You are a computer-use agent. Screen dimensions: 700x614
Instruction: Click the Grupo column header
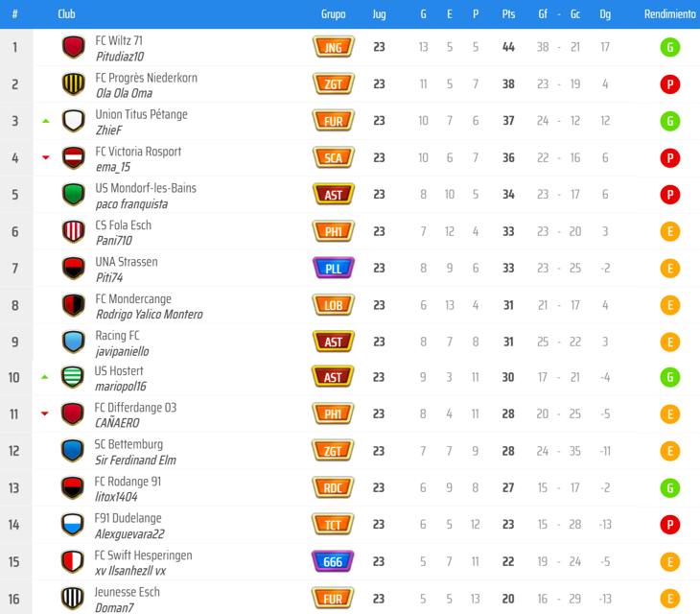[x=333, y=14]
